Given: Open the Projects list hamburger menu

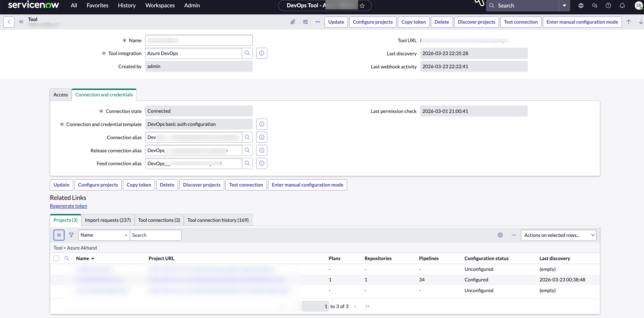Looking at the screenshot, I should (59, 235).
